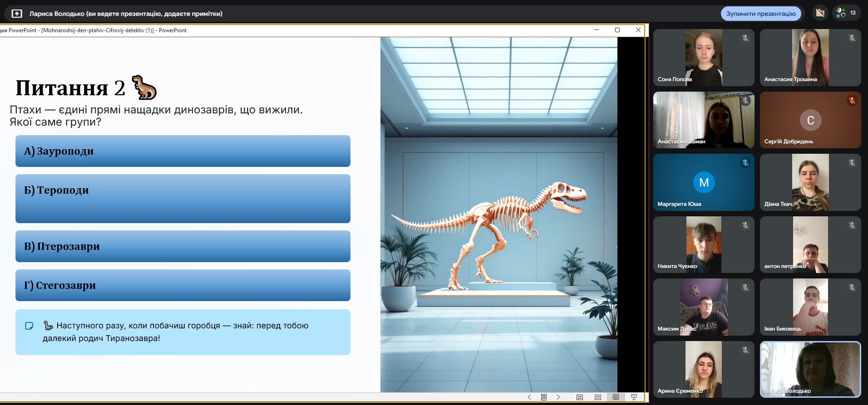This screenshot has height=405, width=868.
Task: Click the presenting screen icon beside Лариса Володько
Action: click(x=17, y=14)
